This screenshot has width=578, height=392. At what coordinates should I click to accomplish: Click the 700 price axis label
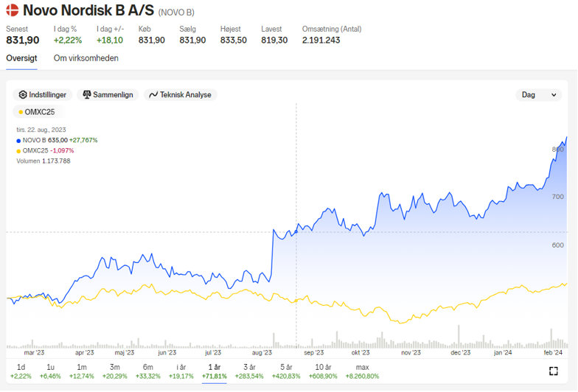pyautogui.click(x=557, y=197)
